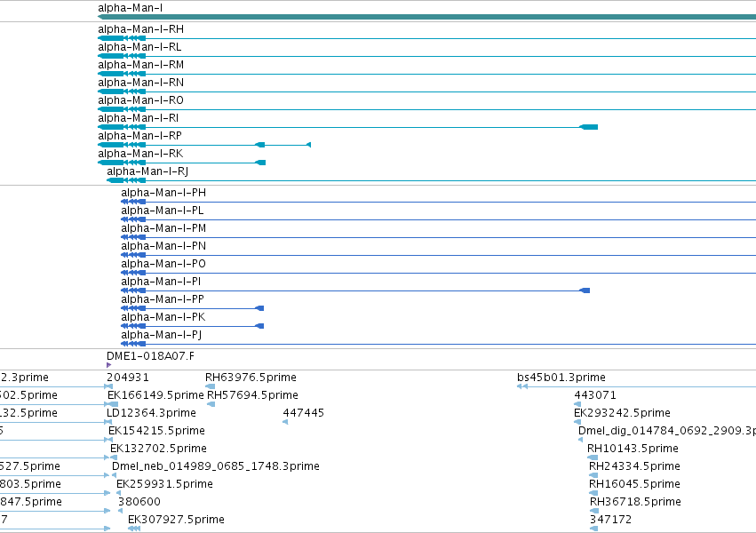Select transcript alpha-Man-I-RL label
756x533 pixels.
tap(139, 47)
